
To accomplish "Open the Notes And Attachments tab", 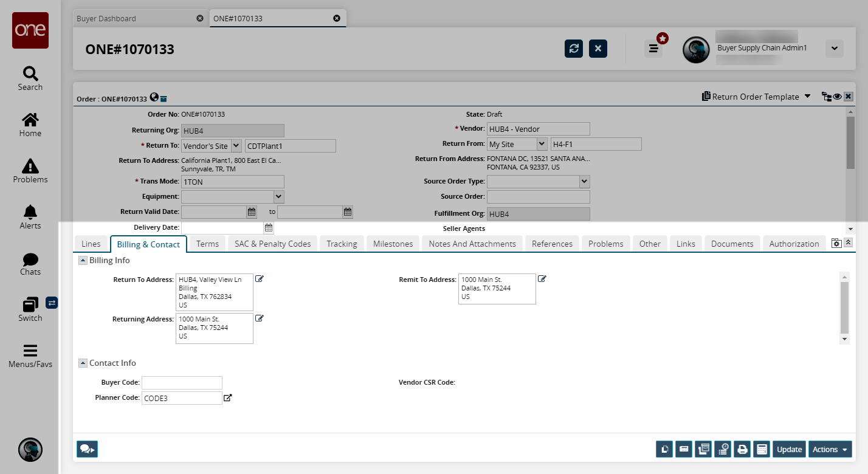I will (472, 244).
